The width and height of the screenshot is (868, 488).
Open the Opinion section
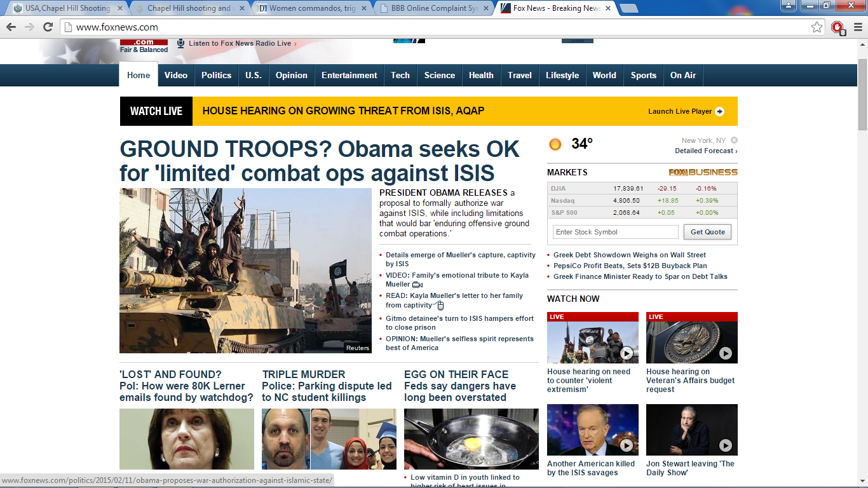292,75
